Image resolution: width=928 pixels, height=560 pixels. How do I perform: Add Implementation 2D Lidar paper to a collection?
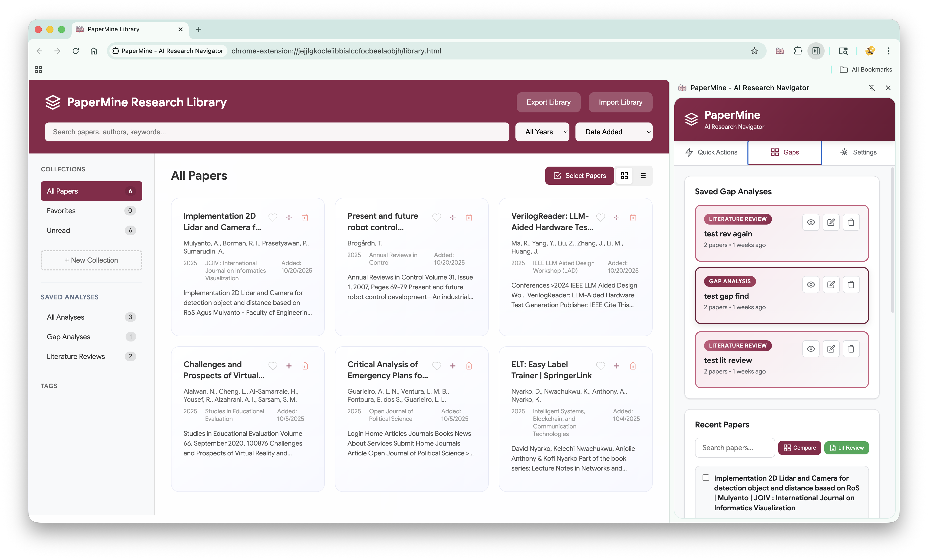coord(289,217)
